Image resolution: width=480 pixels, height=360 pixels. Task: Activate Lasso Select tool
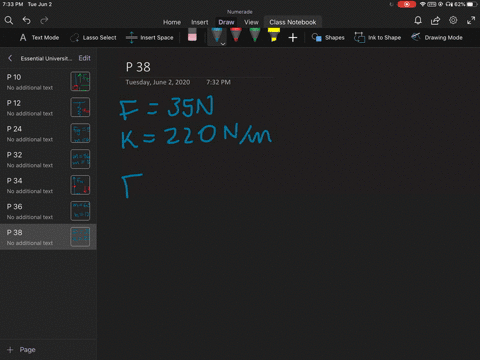[x=93, y=37]
